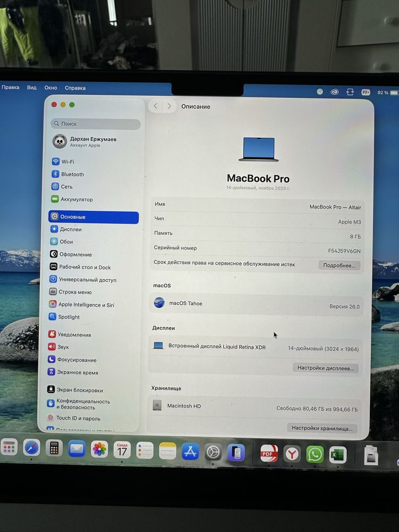Open Excel from the Dock
Viewport: 399px width, 532px height.
tap(338, 455)
